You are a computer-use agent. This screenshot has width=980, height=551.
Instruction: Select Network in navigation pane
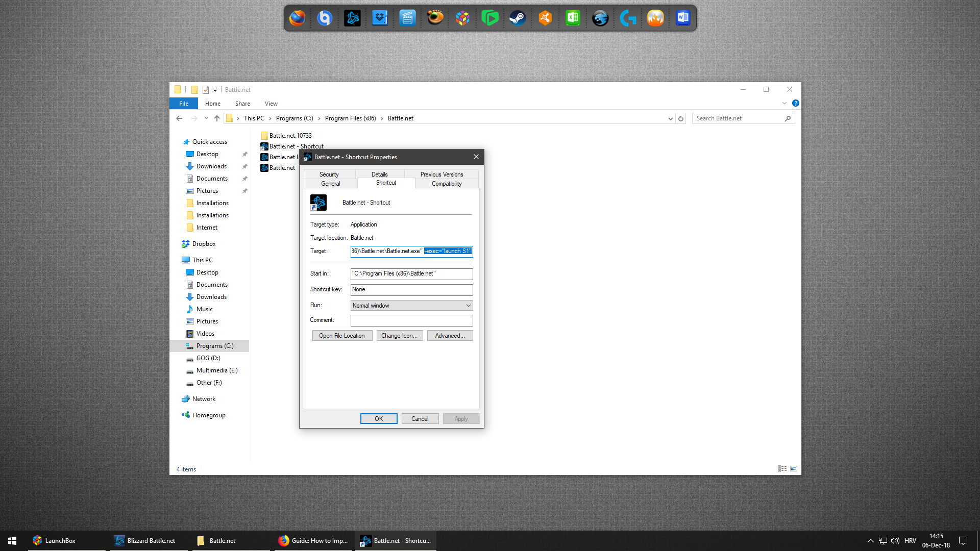(204, 399)
